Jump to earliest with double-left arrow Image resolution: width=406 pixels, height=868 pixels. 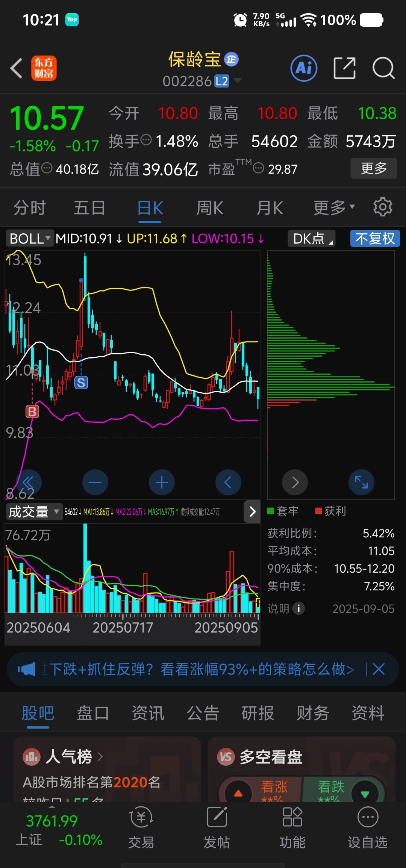click(x=29, y=482)
